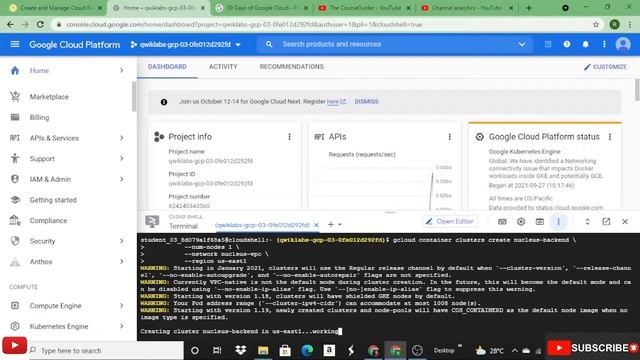Open Cloud Shell web preview icon
The height and width of the screenshot is (360, 640).
point(540,222)
